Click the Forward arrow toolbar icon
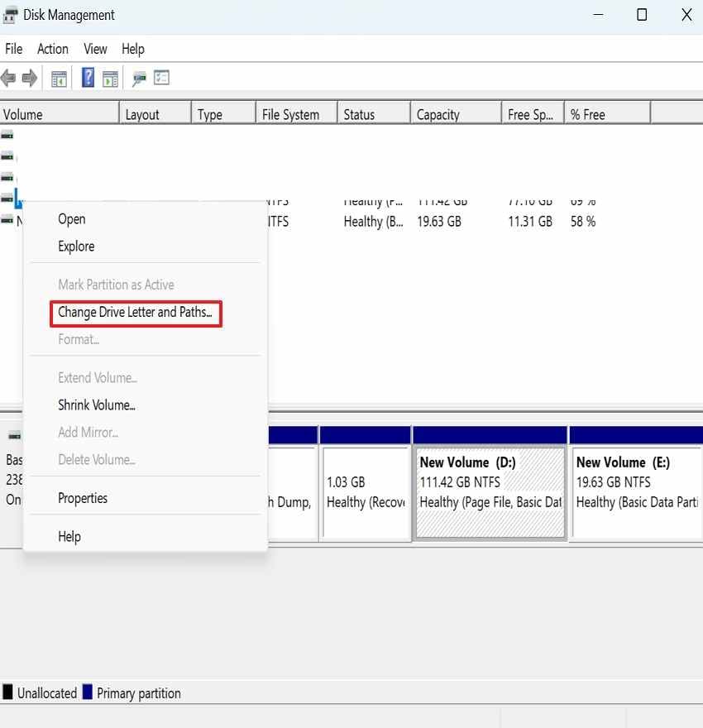This screenshot has height=728, width=703. coord(30,78)
